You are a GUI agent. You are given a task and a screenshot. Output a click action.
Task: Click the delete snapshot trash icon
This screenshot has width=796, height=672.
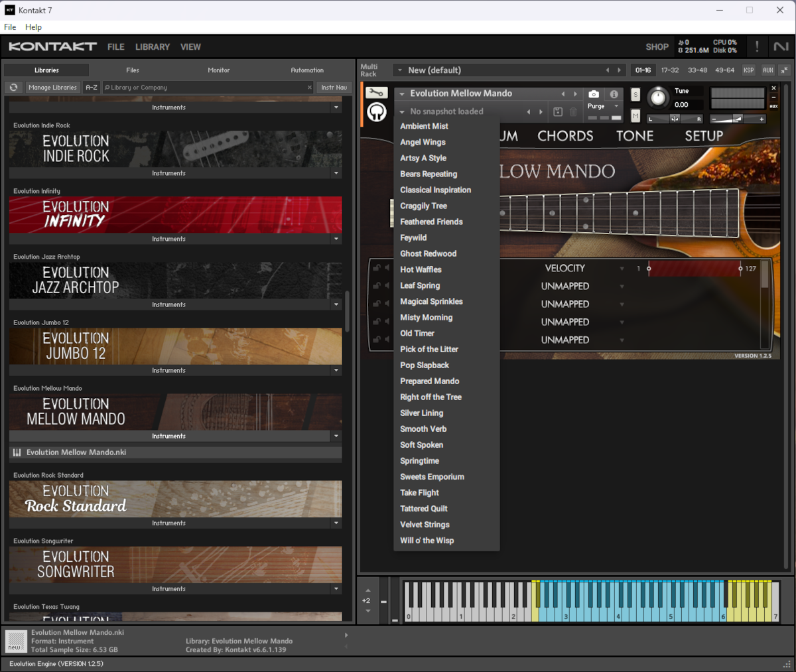574,112
